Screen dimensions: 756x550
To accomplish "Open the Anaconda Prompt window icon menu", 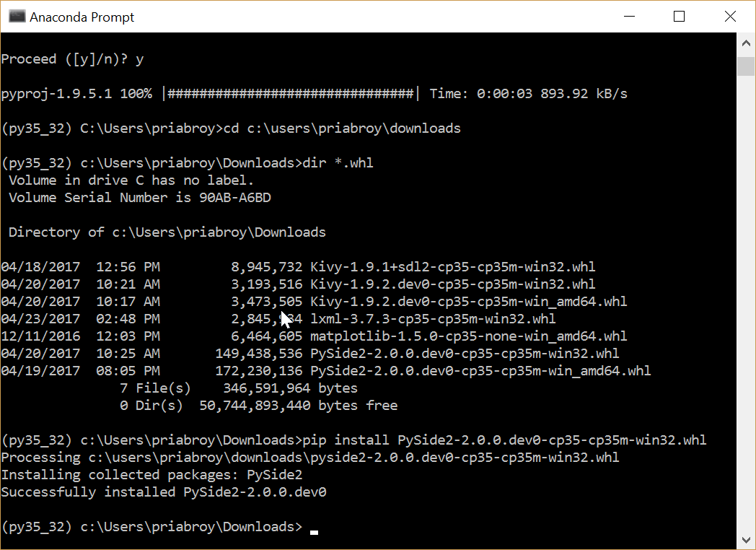I will pos(17,17).
